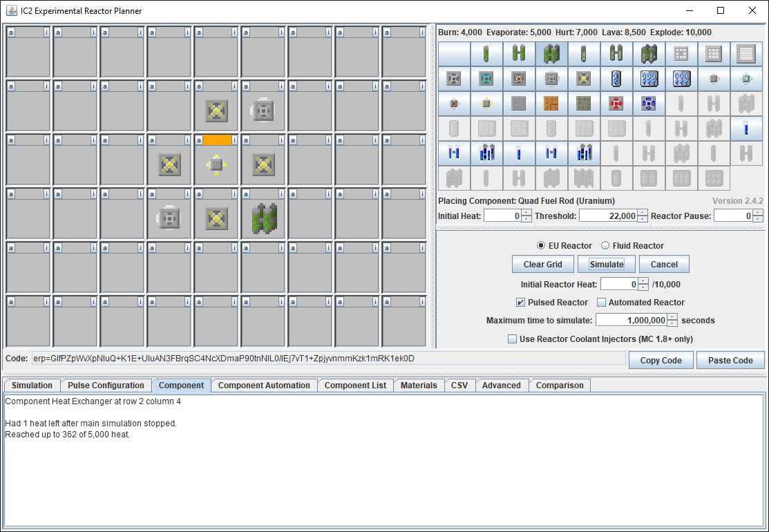
Task: Select the single Uranium Fuel Rod component
Action: click(x=486, y=54)
